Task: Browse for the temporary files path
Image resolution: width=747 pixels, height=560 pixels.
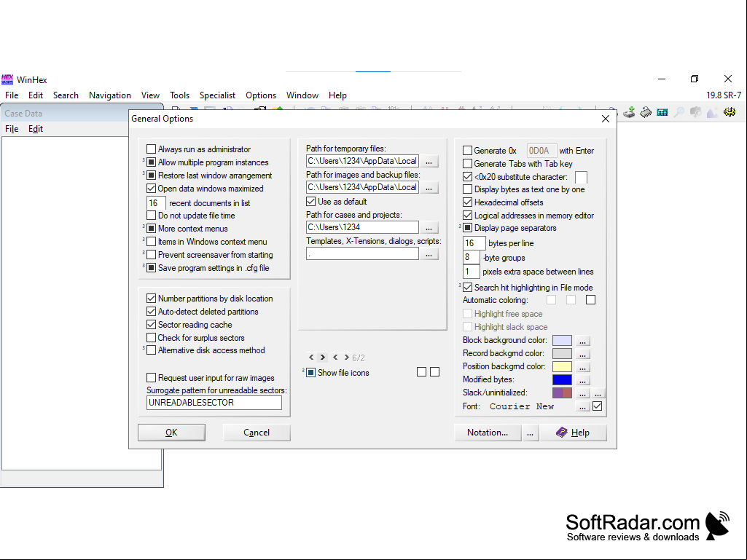Action: (x=429, y=162)
